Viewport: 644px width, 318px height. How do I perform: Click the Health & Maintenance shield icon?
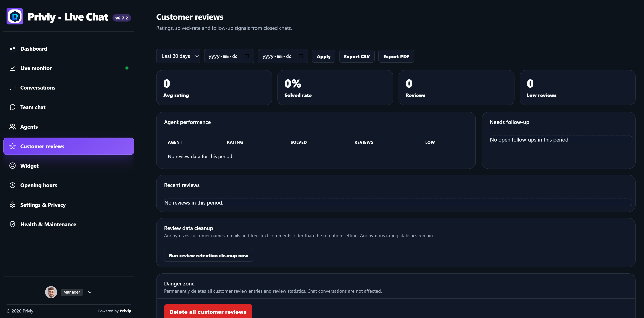coord(13,224)
